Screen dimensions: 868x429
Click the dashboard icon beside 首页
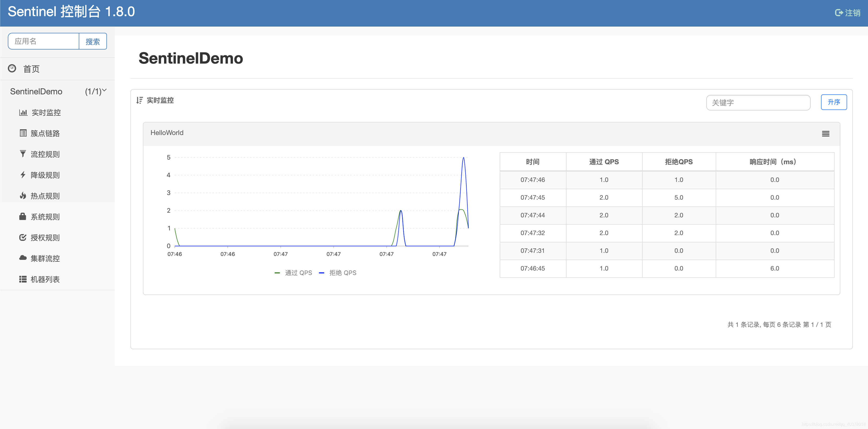click(12, 68)
